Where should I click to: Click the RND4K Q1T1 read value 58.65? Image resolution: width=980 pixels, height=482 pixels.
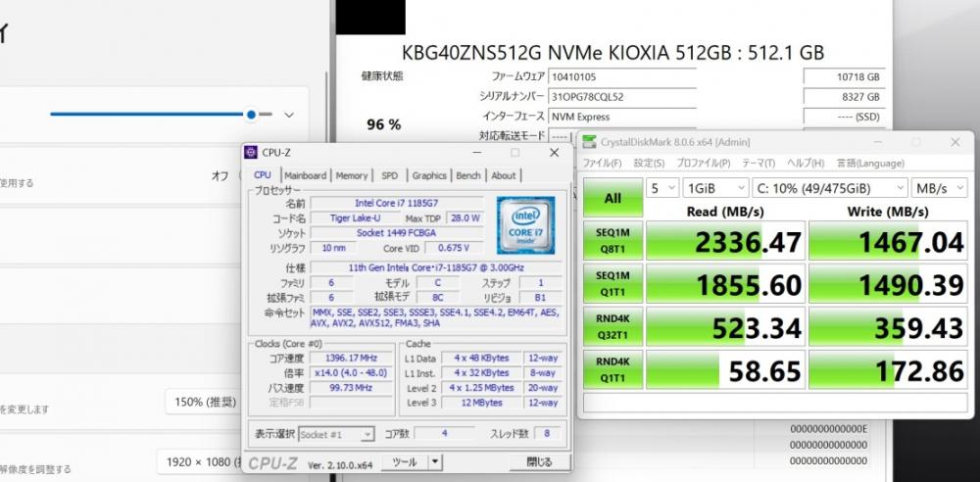[725, 369]
